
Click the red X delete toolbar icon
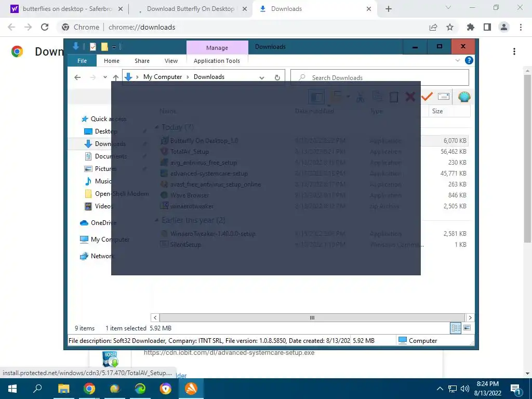tap(410, 97)
